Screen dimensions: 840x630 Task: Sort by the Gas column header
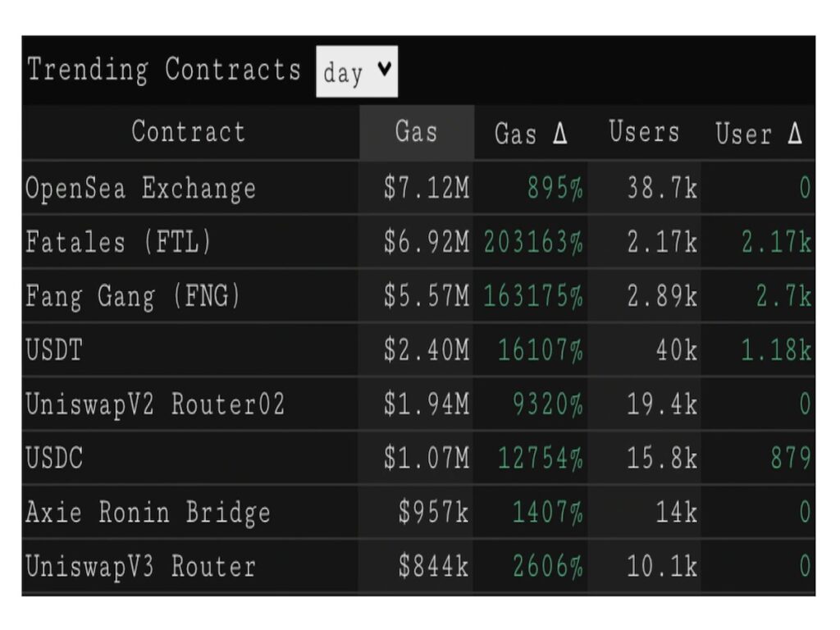pyautogui.click(x=417, y=132)
